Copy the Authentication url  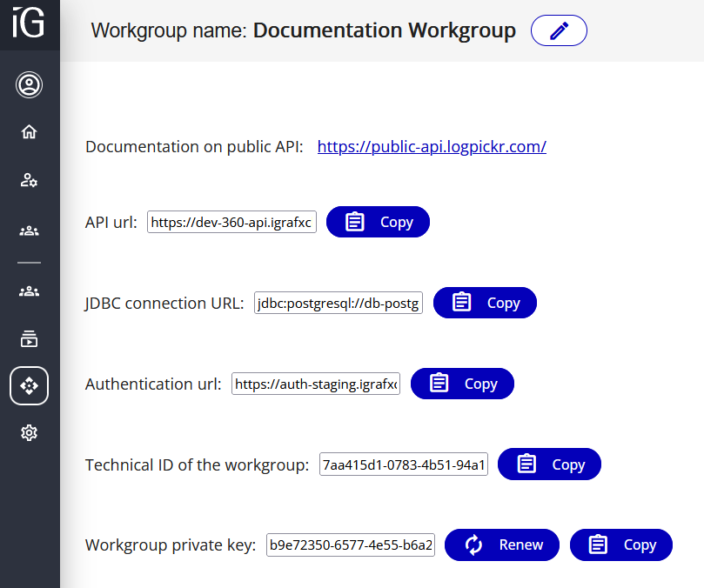click(462, 384)
